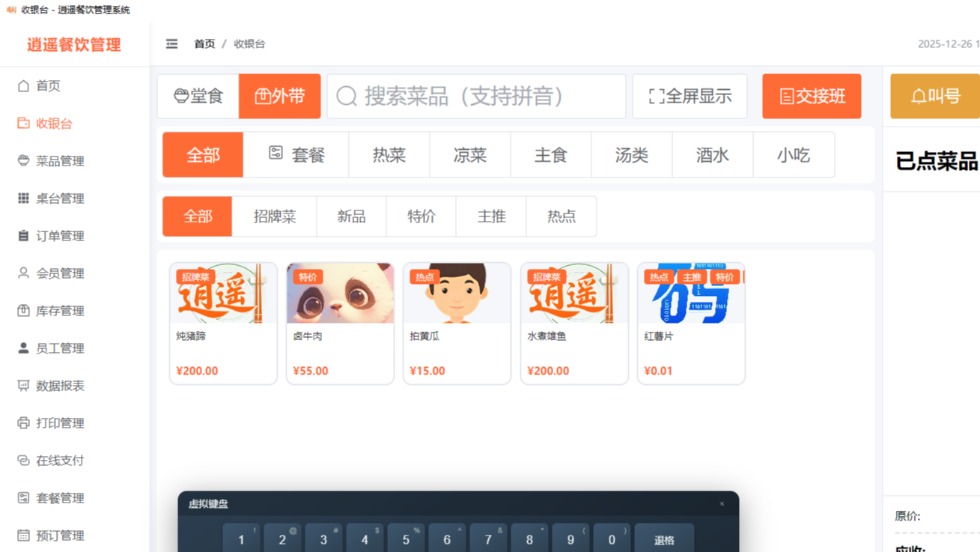Filter by 招牌菜 tag
This screenshot has height=552, width=980.
click(275, 216)
